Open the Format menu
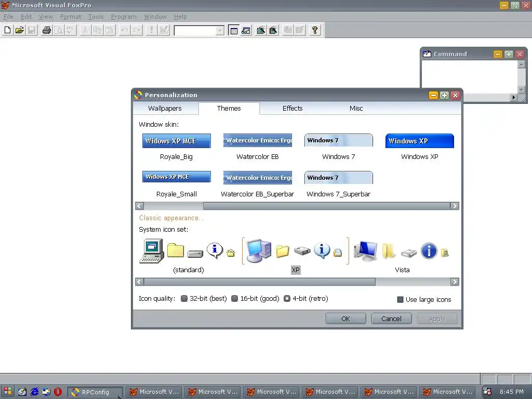The image size is (532, 399). (71, 17)
